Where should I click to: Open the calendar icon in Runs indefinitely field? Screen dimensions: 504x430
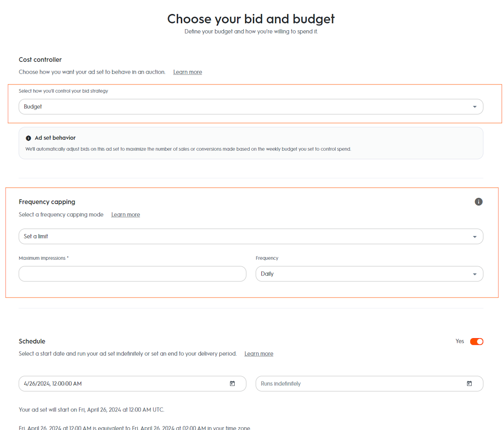tap(469, 383)
